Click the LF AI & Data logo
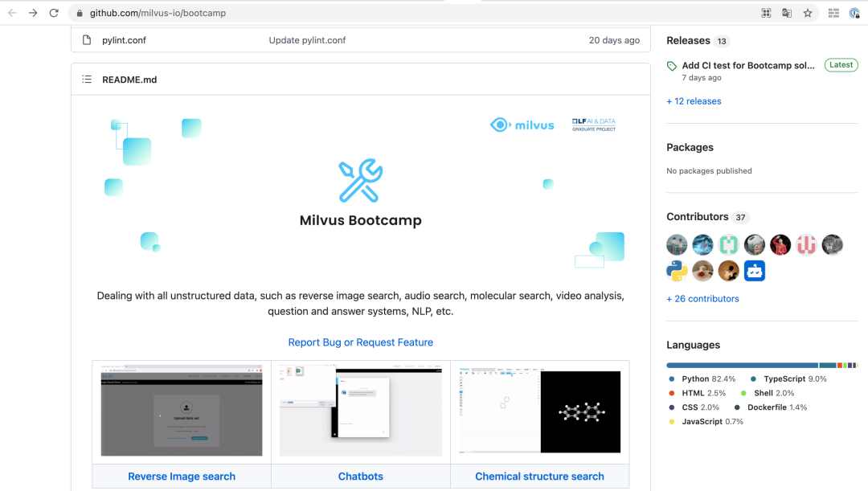The height and width of the screenshot is (491, 868). 594,125
